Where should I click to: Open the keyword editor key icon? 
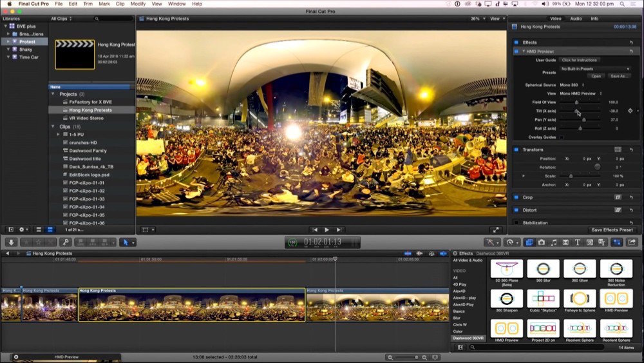pyautogui.click(x=65, y=242)
